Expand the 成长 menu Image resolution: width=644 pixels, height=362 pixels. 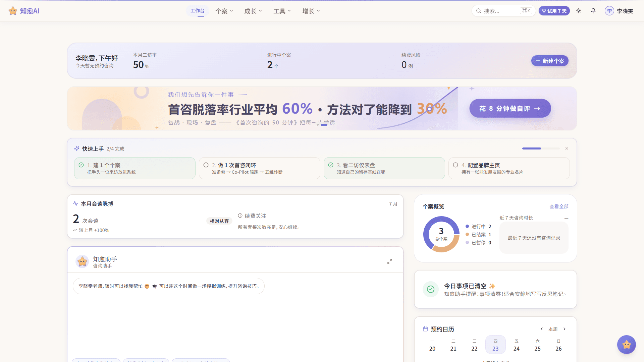253,11
